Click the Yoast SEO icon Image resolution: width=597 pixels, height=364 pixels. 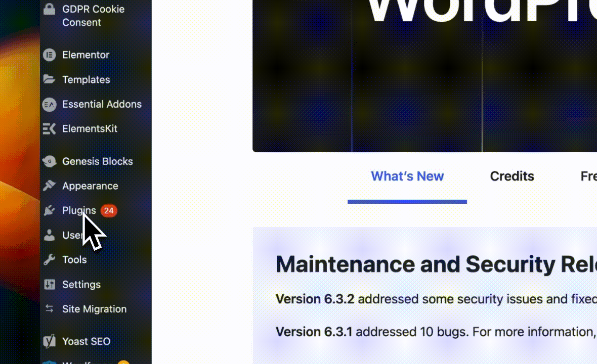pyautogui.click(x=49, y=341)
